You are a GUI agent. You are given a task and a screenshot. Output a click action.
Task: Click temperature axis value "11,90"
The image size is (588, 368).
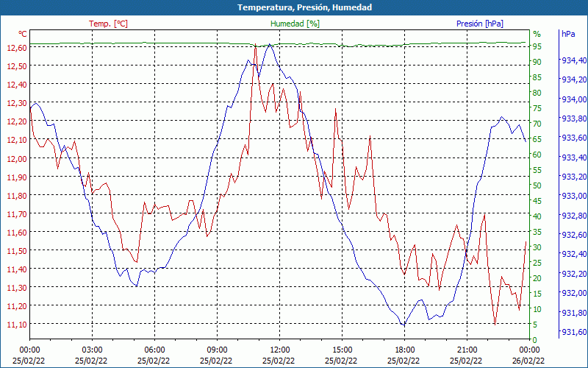pyautogui.click(x=16, y=177)
